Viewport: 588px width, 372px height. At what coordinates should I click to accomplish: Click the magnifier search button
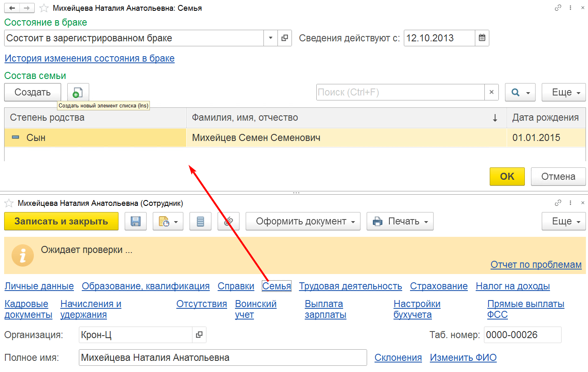point(520,92)
